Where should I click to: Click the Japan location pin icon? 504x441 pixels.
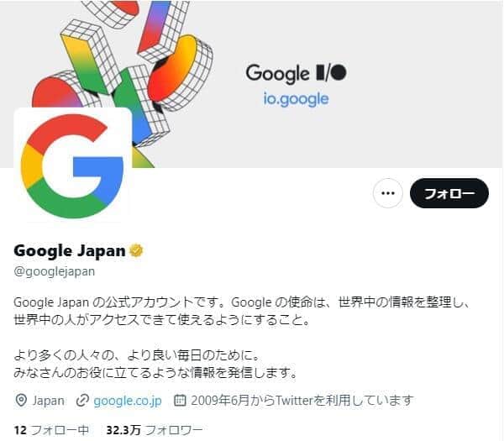[x=21, y=401]
